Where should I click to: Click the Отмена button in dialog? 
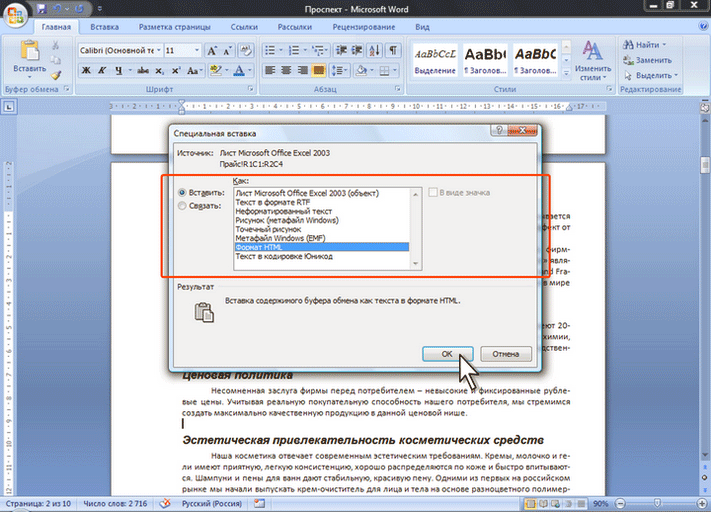click(506, 354)
